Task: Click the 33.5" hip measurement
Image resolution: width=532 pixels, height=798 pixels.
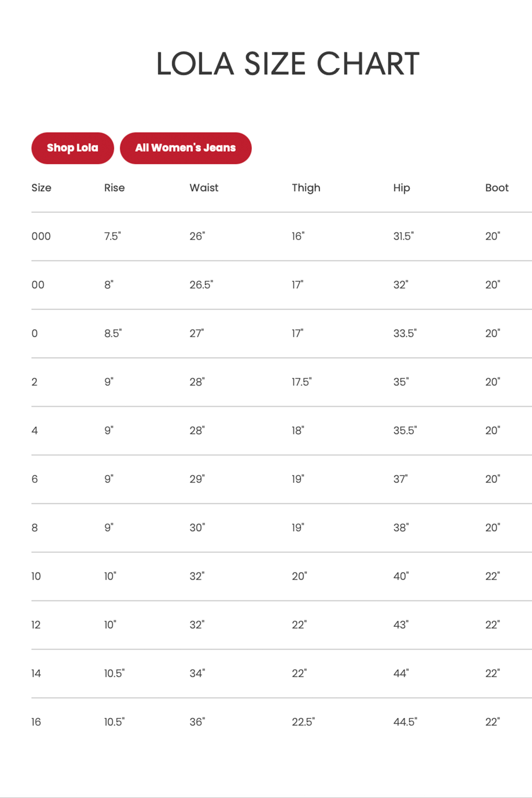Action: (405, 333)
